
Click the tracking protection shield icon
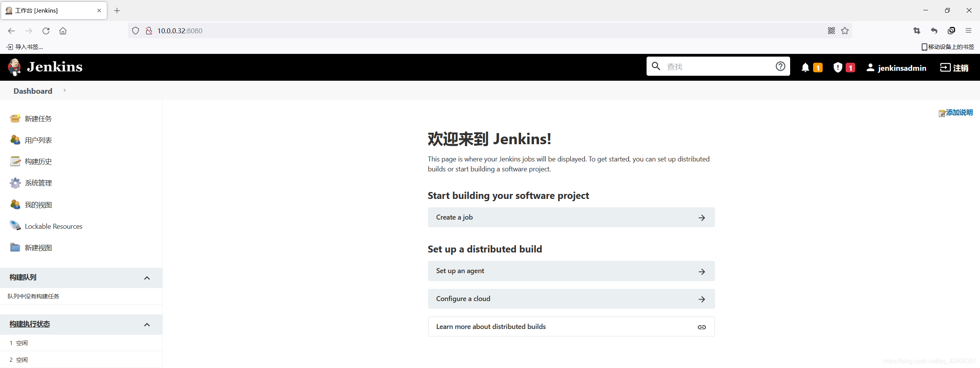tap(136, 31)
